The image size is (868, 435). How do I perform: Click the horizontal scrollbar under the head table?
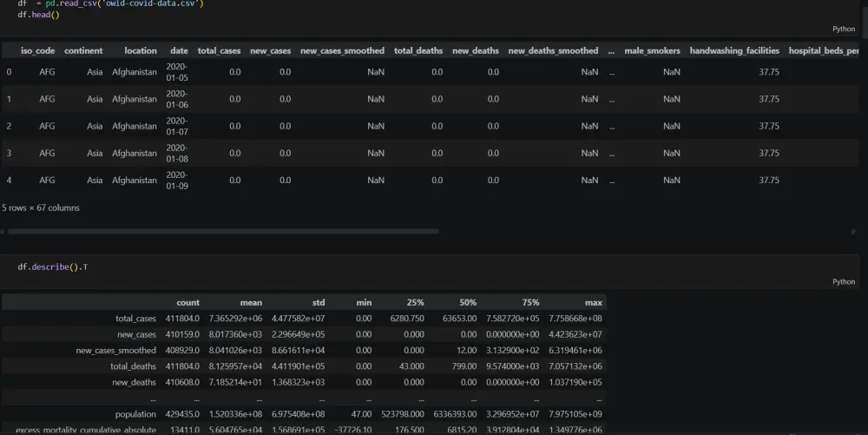coord(223,231)
